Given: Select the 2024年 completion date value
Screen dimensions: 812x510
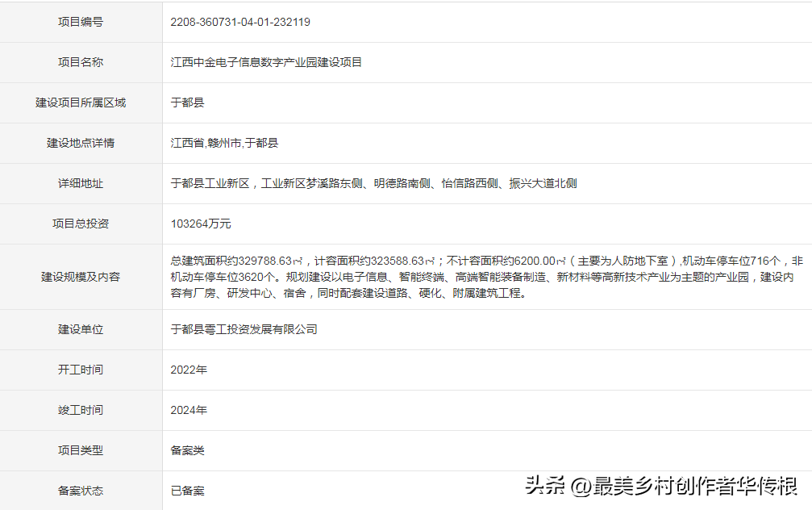Looking at the screenshot, I should [x=189, y=411].
